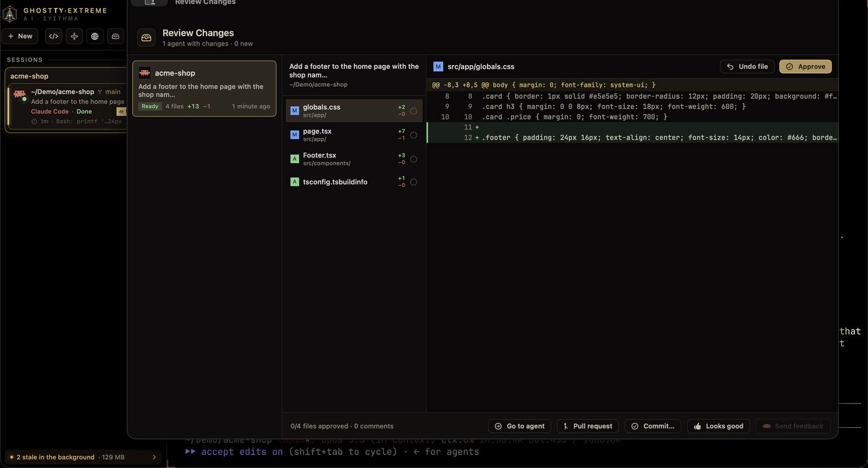Select the globals.css file row
Image resolution: width=868 pixels, height=468 pixels.
pyautogui.click(x=354, y=111)
